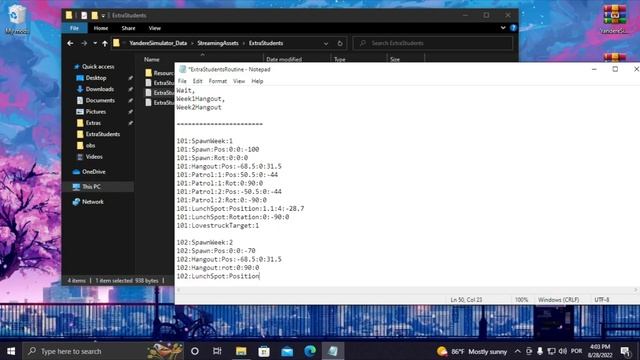The width and height of the screenshot is (640, 360).
Task: Click the Windows (CRLF) status bar entry
Action: [558, 300]
